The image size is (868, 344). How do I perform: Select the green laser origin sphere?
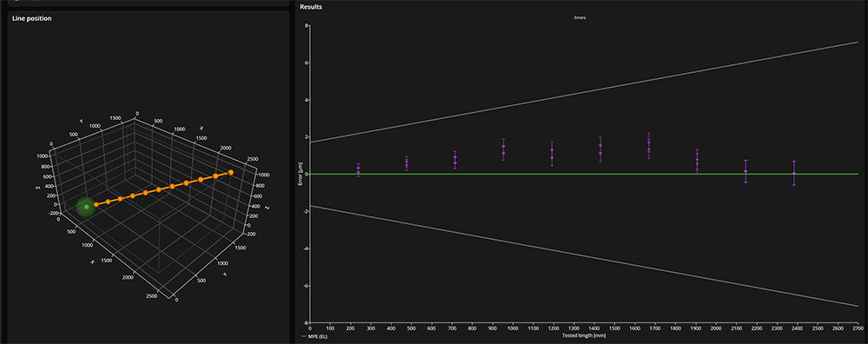pos(86,207)
